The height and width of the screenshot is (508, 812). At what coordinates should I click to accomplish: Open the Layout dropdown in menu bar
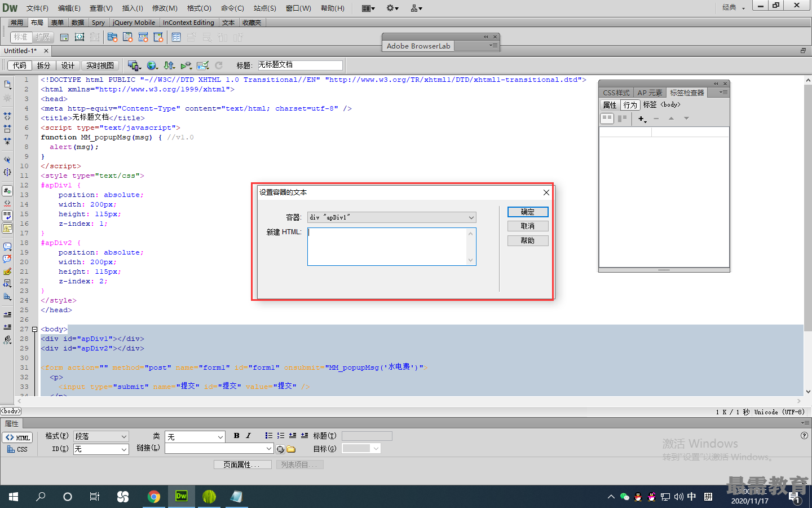(368, 8)
